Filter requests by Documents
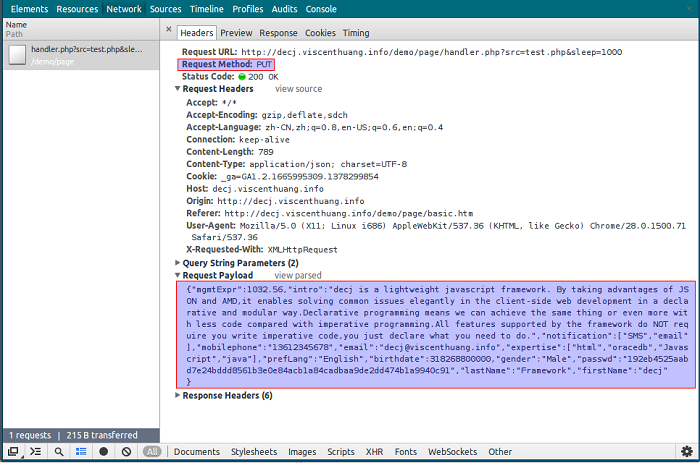 pyautogui.click(x=197, y=451)
